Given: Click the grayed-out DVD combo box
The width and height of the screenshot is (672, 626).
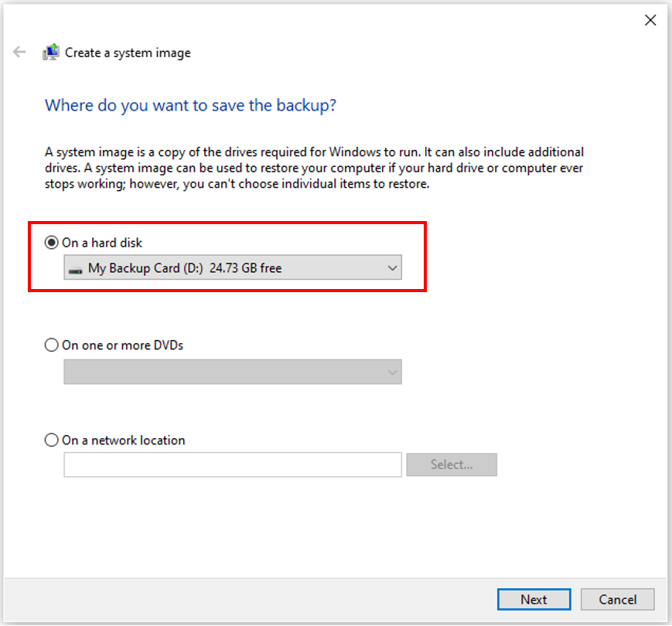Looking at the screenshot, I should 232,372.
